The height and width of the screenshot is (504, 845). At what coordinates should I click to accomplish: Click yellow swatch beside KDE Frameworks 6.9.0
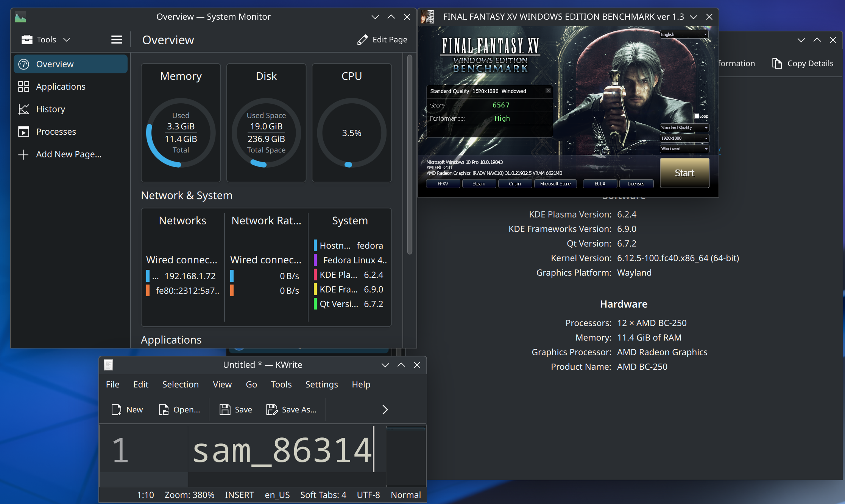(x=315, y=289)
